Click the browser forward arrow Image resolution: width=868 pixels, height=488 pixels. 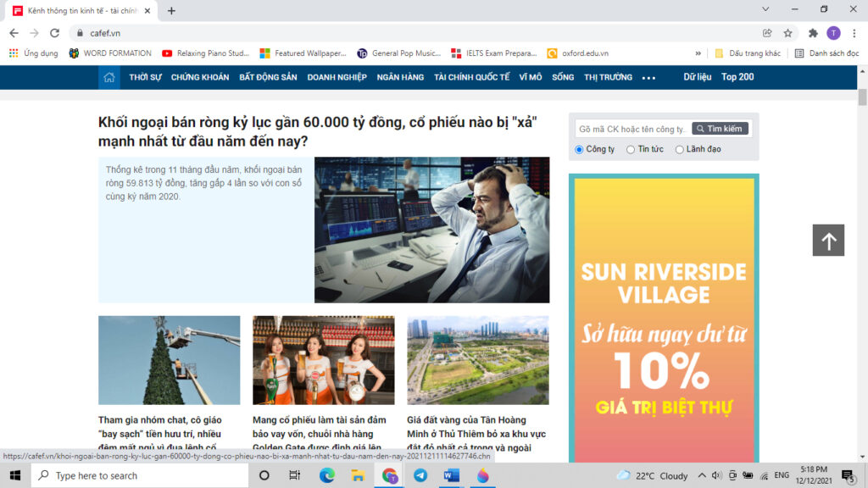coord(34,33)
